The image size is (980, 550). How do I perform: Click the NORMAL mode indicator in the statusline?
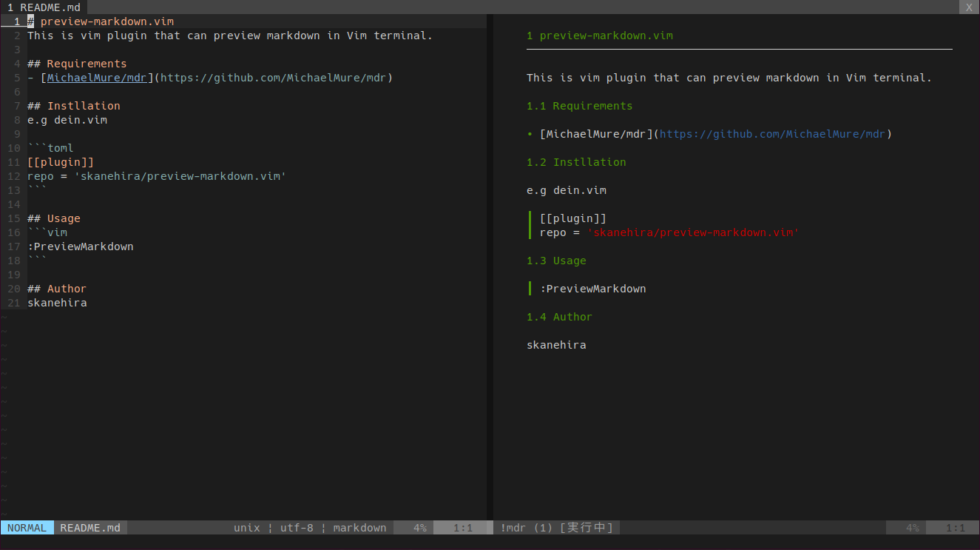click(x=27, y=528)
